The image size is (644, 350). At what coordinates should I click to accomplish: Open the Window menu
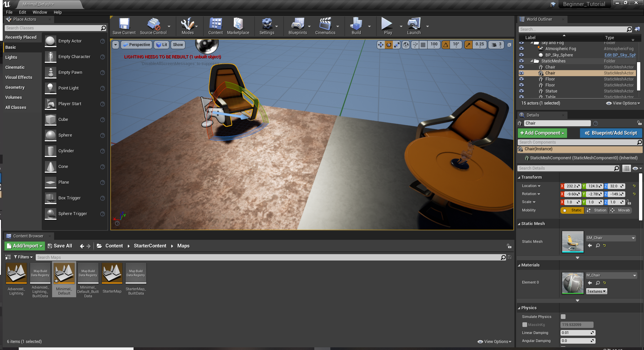click(40, 12)
